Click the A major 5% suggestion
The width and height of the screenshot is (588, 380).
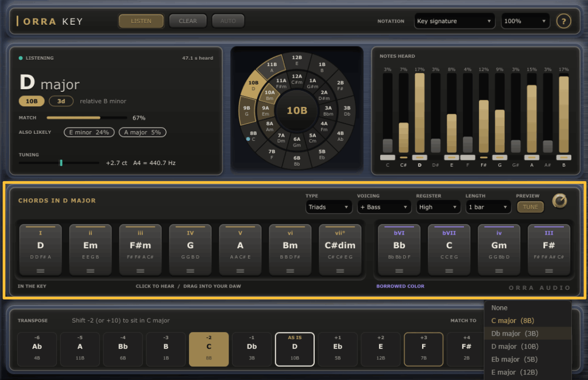[x=142, y=132]
